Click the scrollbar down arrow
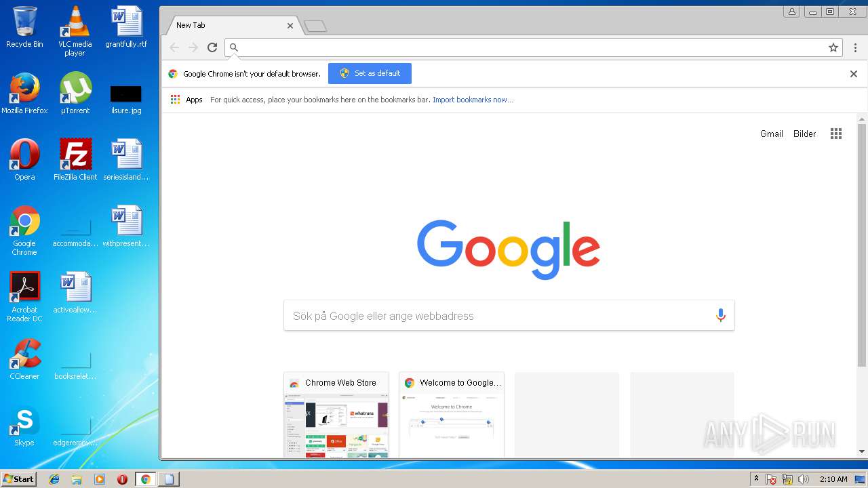The height and width of the screenshot is (488, 868). pos(862,451)
